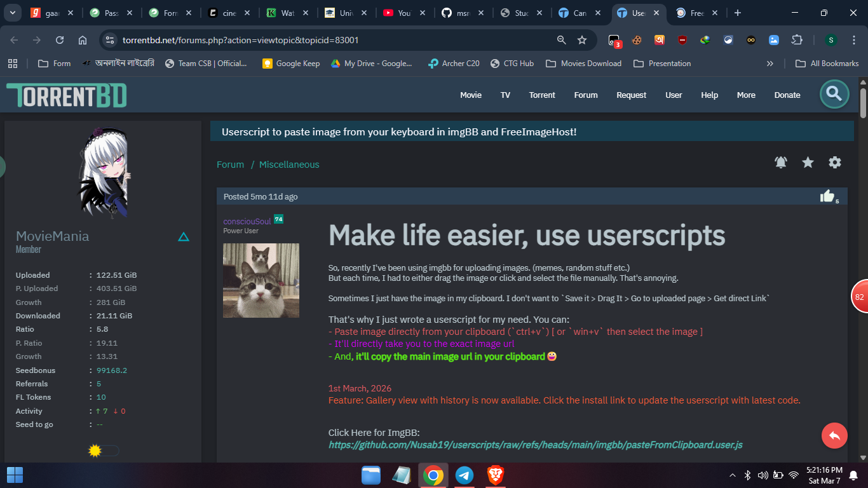Open Chrome Extensions puzzle menu
Screen dimensions: 868x488
pyautogui.click(x=797, y=40)
